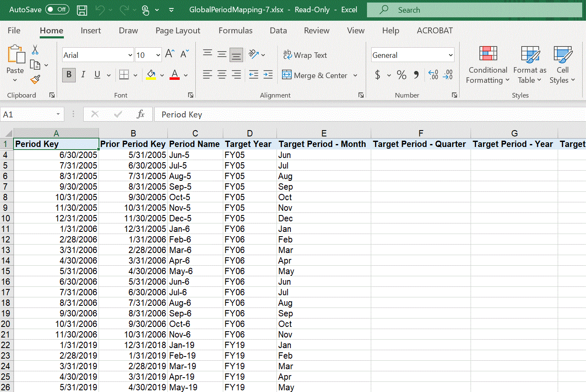
Task: Select cell A1 containing Period Key
Action: 56,144
